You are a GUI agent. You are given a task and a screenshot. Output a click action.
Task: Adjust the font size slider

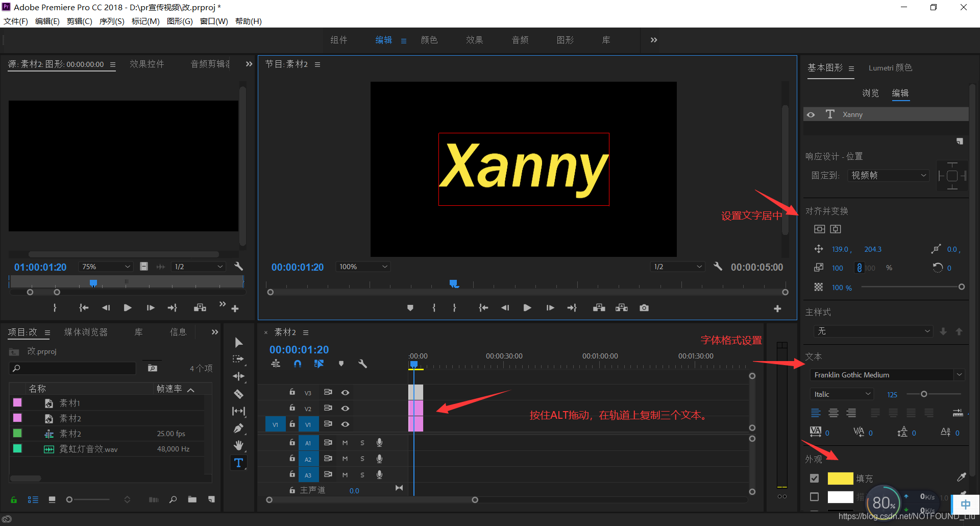tap(924, 394)
